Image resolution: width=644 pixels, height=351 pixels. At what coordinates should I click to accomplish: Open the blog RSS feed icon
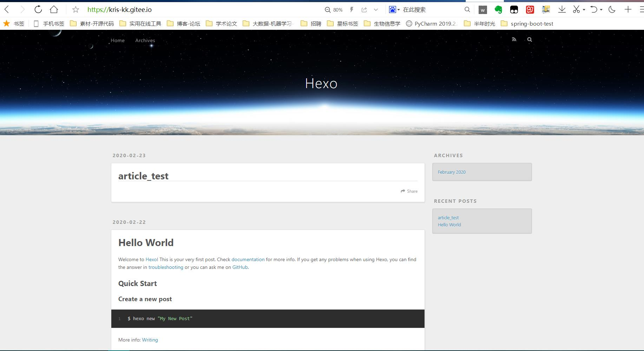(514, 40)
